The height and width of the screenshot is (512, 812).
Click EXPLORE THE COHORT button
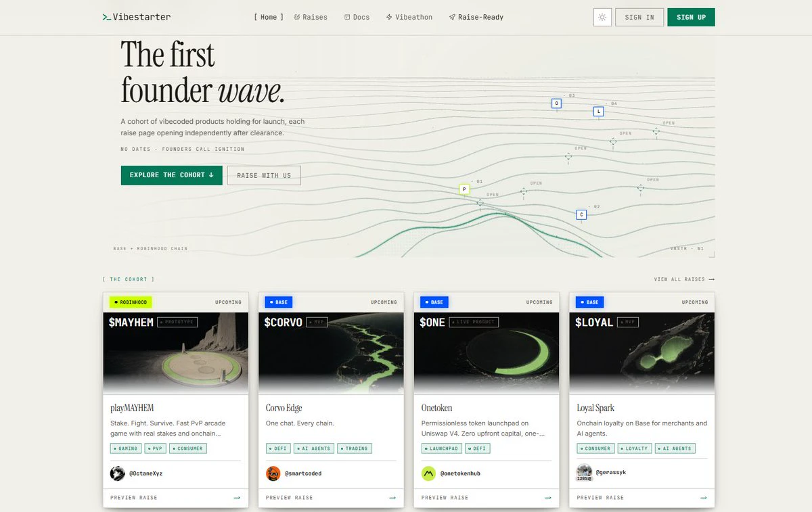[171, 175]
